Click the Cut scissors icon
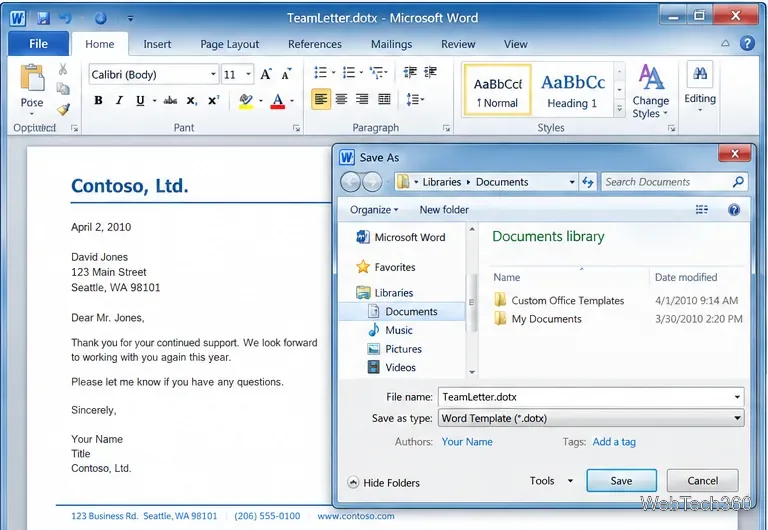 pos(63,69)
